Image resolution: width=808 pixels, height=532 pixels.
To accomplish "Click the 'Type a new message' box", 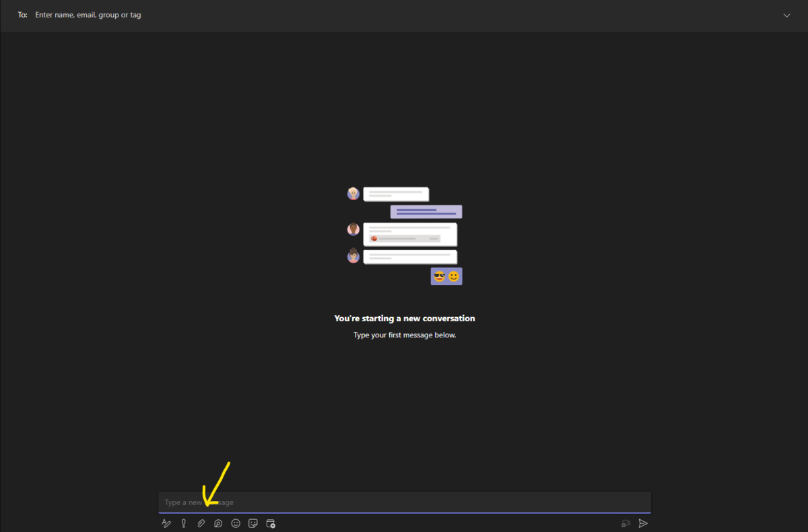I will coord(404,502).
